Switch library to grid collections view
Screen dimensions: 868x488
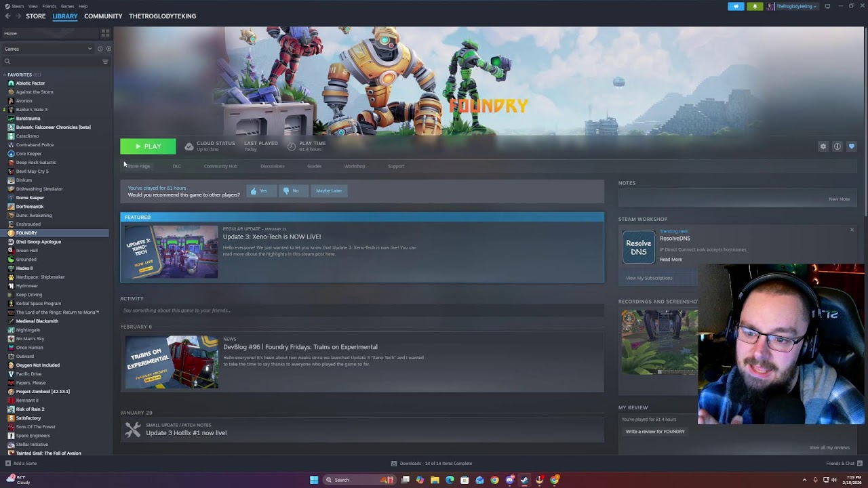105,33
